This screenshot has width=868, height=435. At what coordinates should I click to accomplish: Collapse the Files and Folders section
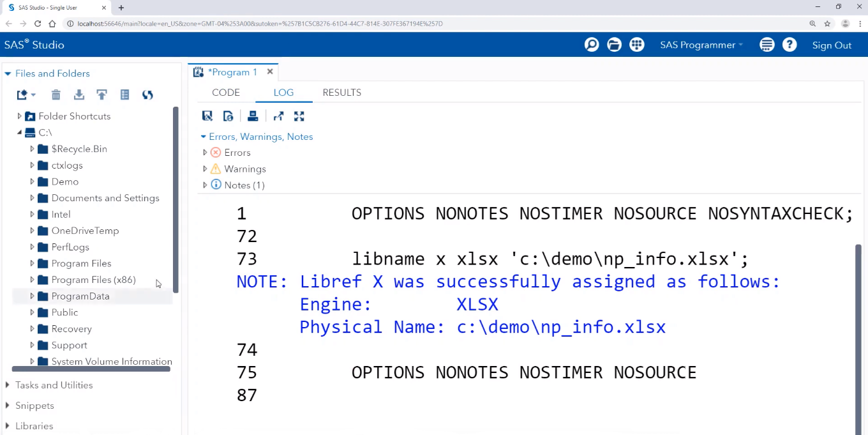(x=8, y=73)
